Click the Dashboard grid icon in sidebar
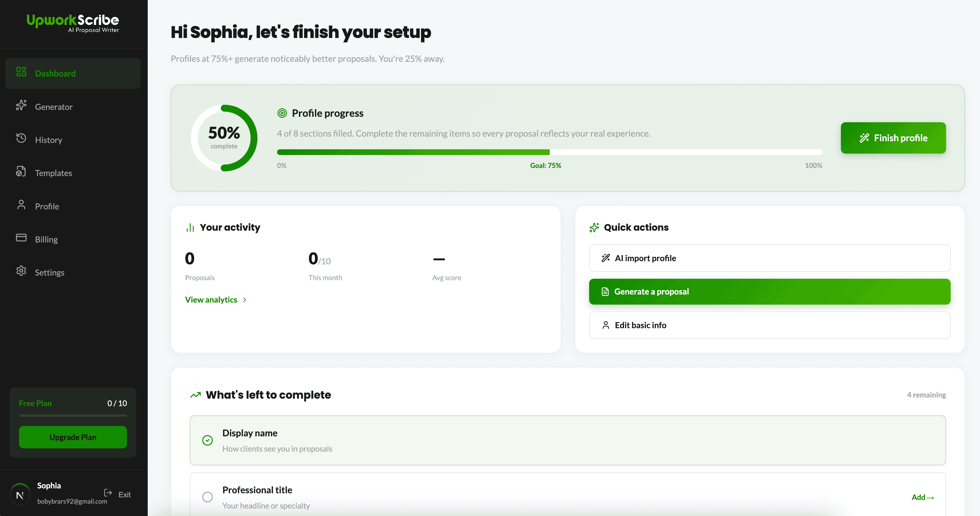Screen dimensions: 980x516 point(21,72)
